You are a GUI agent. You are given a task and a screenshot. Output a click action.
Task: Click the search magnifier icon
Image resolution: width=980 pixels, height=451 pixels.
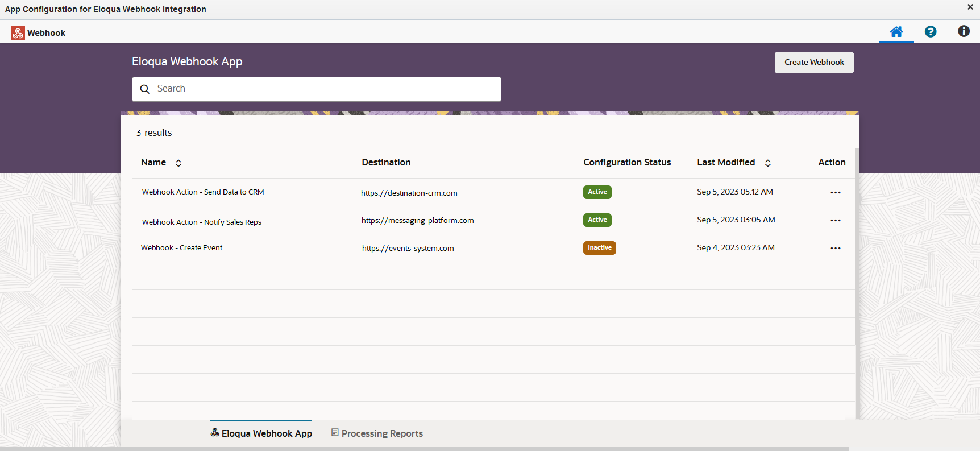145,89
